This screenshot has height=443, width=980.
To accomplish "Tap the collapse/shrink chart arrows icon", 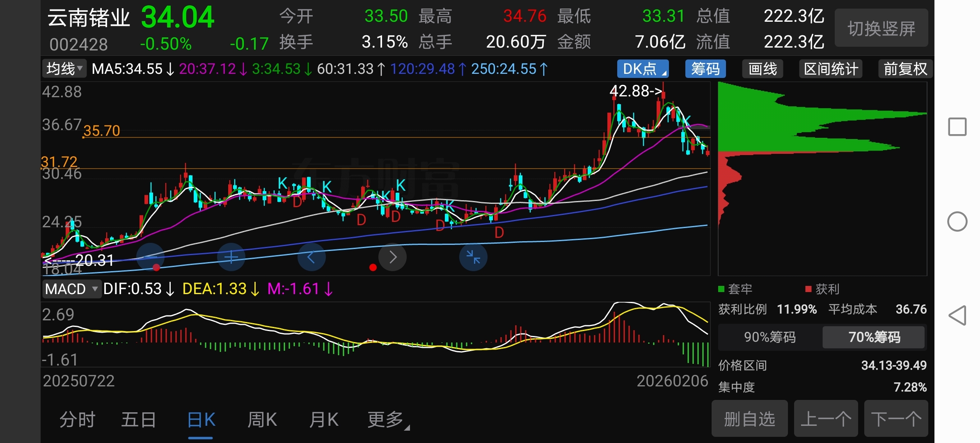I will 473,257.
